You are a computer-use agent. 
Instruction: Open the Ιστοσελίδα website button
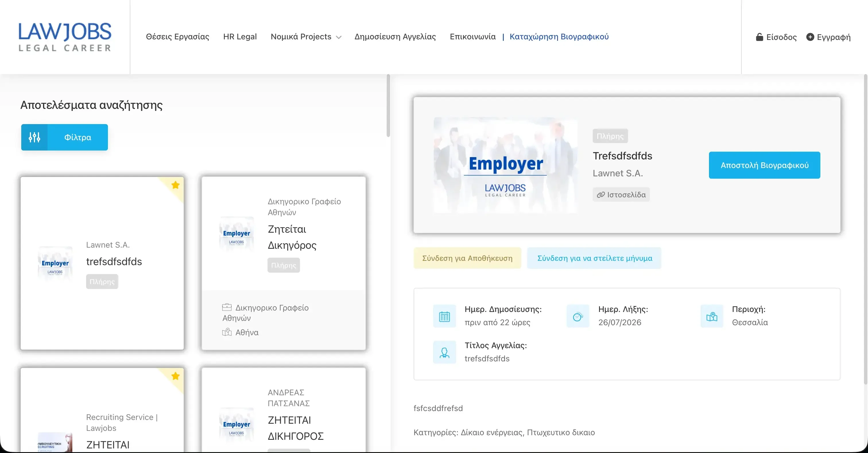(621, 195)
